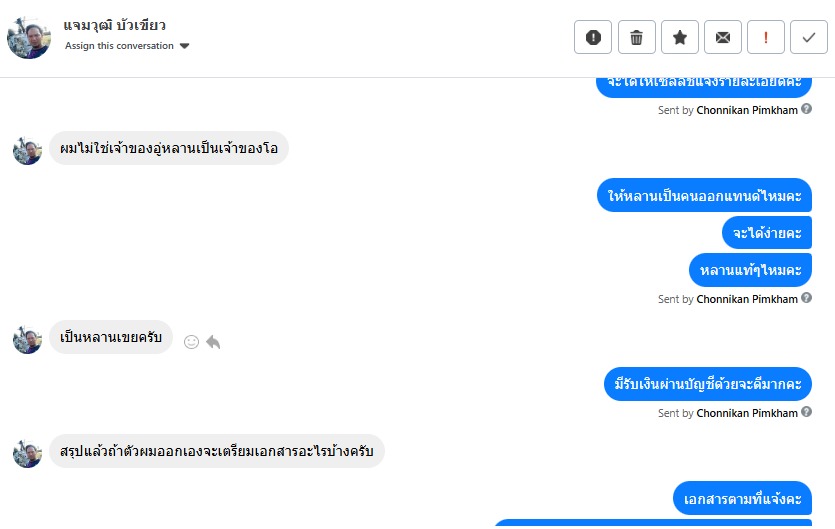835x529 pixels.
Task: Delete conversation using the trash icon
Action: click(636, 37)
